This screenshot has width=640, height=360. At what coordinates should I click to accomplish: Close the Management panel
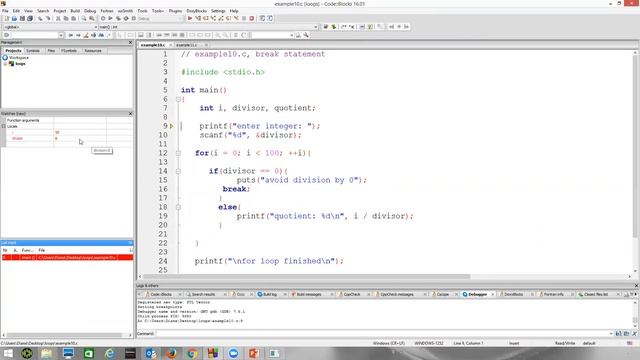point(131,42)
